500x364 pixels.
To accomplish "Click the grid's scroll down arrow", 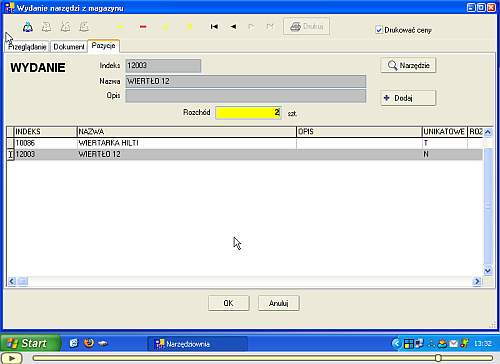I will (x=488, y=270).
